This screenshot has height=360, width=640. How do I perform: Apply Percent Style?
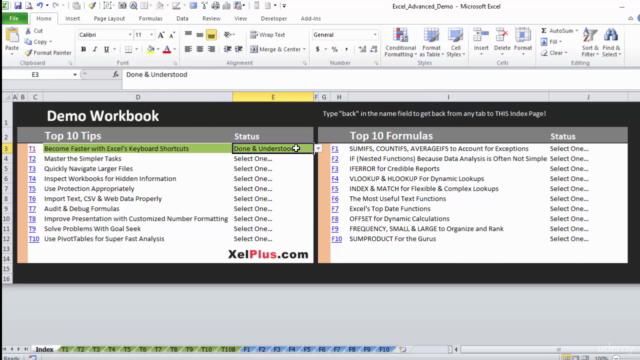[x=335, y=49]
